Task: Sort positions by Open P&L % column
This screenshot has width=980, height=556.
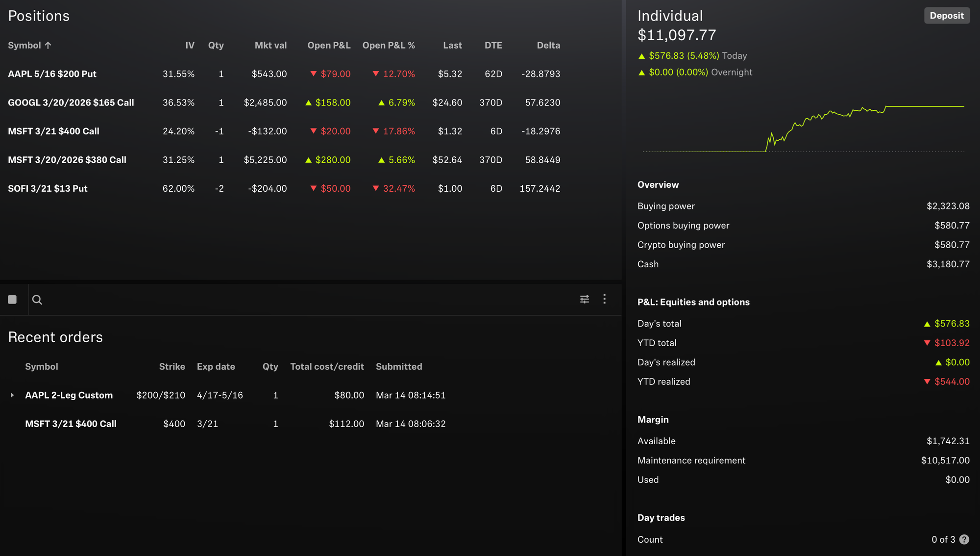Action: click(389, 45)
